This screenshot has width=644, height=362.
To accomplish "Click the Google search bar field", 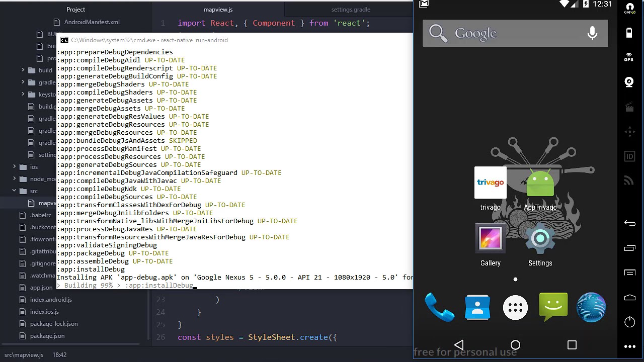I will tap(515, 33).
